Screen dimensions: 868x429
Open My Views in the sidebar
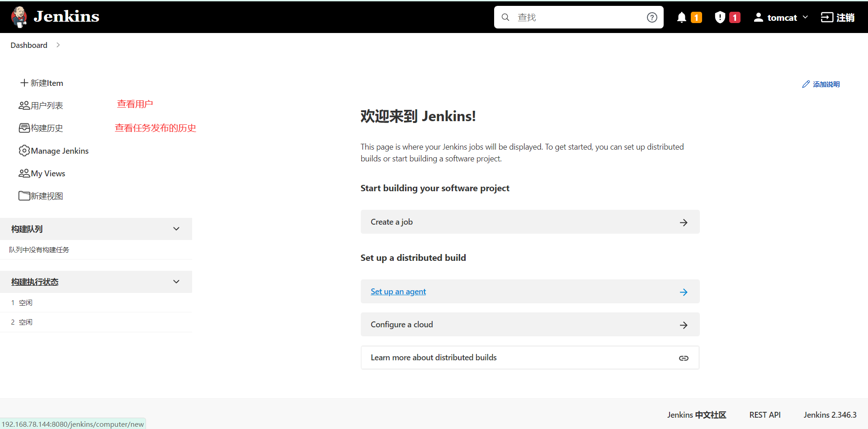click(42, 173)
